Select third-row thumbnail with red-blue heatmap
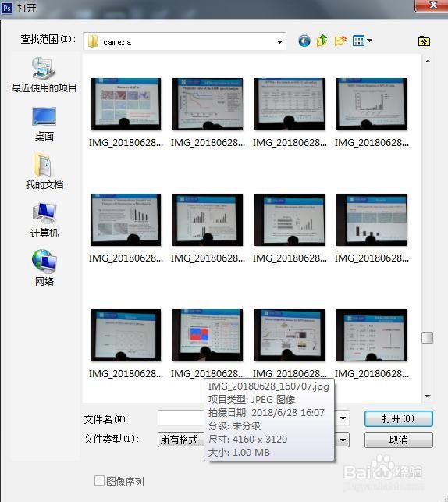This screenshot has width=448, height=502. pyautogui.click(x=208, y=335)
